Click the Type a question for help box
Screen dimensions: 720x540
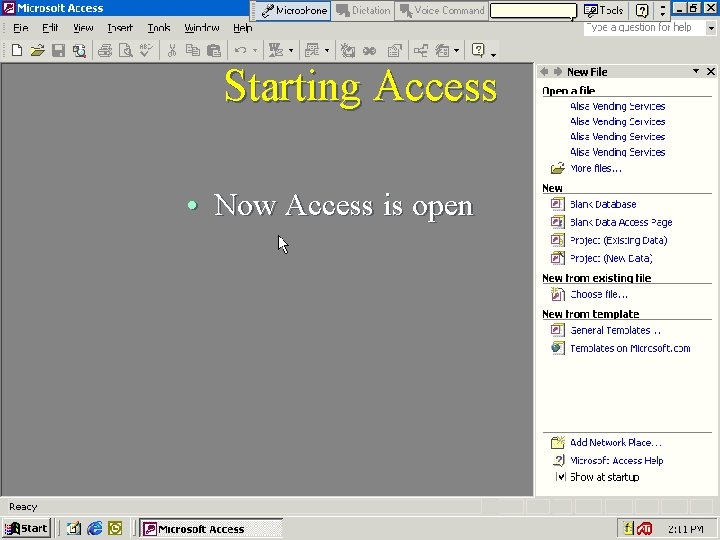[x=645, y=28]
